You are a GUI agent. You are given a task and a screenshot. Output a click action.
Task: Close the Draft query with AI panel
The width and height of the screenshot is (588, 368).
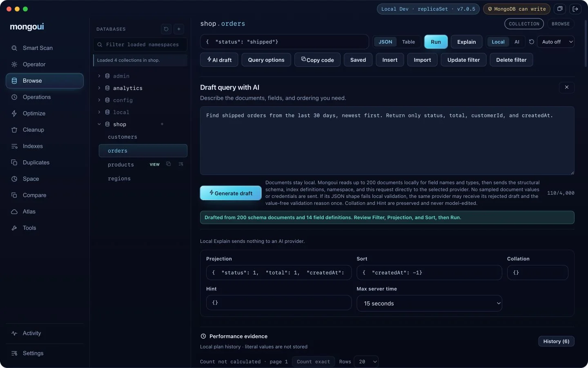point(567,87)
